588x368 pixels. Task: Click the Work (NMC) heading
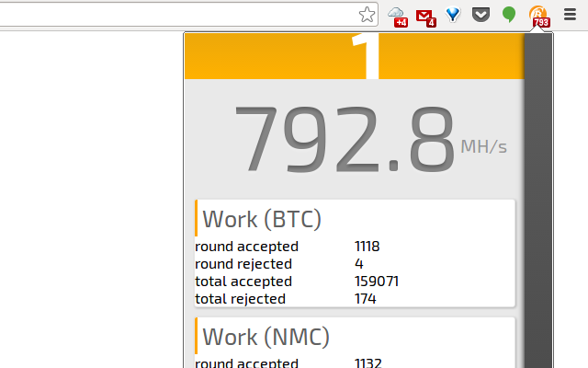coord(266,336)
